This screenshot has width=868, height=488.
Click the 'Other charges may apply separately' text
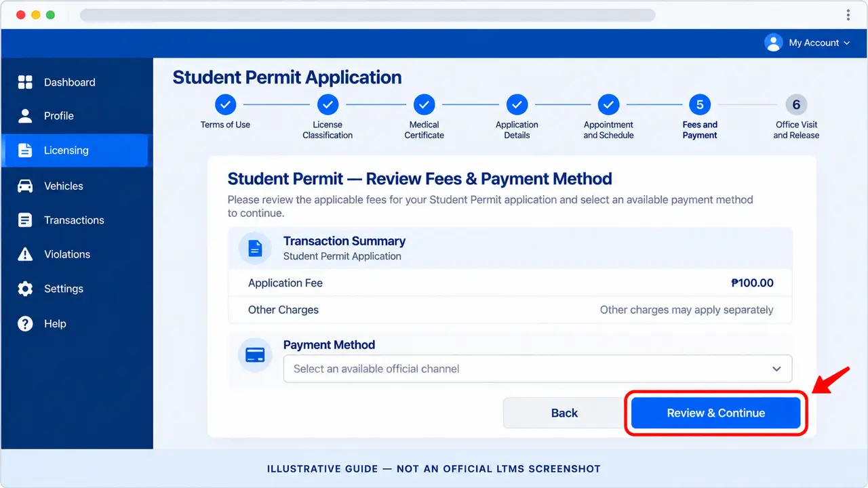click(686, 310)
